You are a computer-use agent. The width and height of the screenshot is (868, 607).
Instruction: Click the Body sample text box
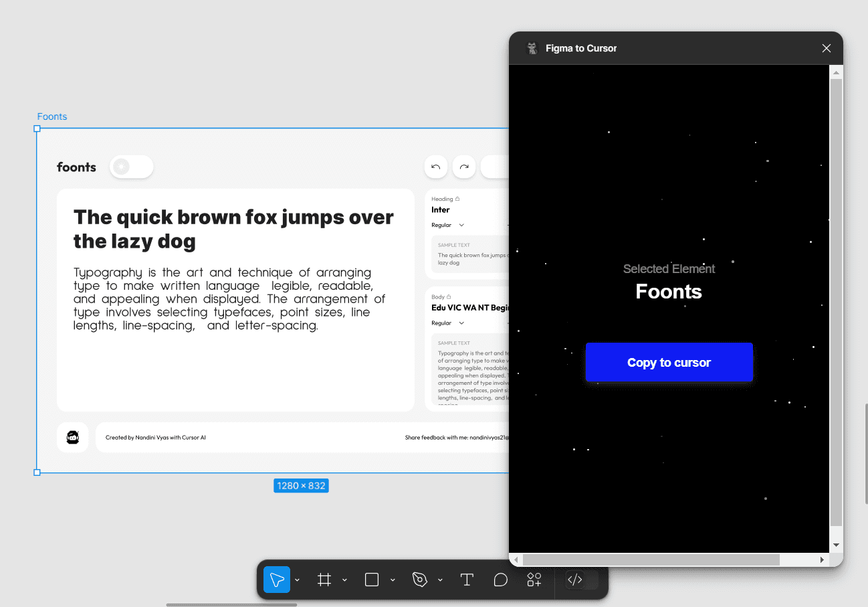pyautogui.click(x=470, y=369)
